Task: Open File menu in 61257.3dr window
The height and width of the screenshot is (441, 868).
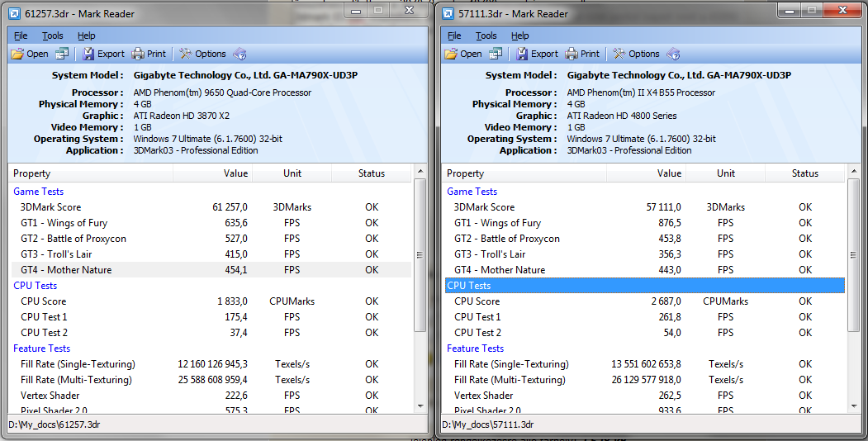Action: [21, 36]
